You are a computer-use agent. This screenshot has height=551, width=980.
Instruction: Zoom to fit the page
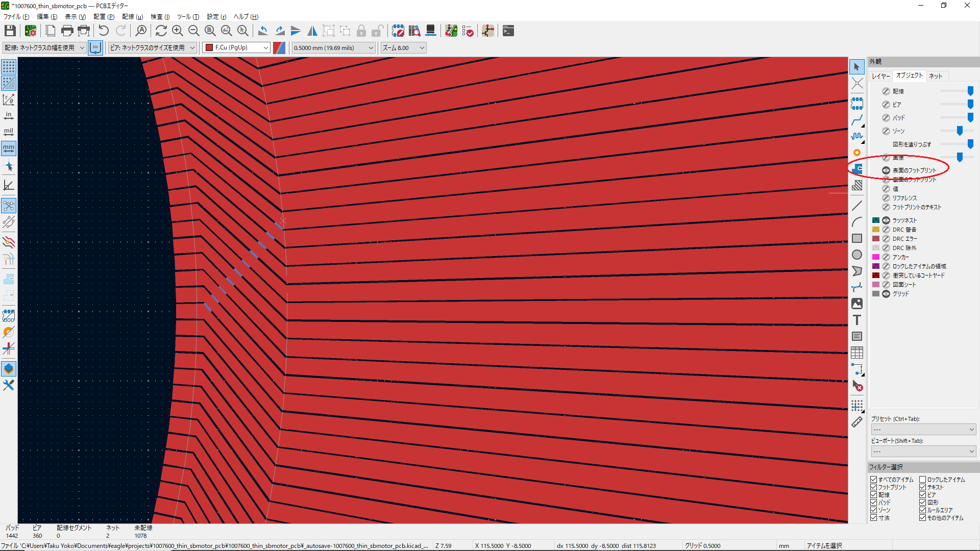210,31
